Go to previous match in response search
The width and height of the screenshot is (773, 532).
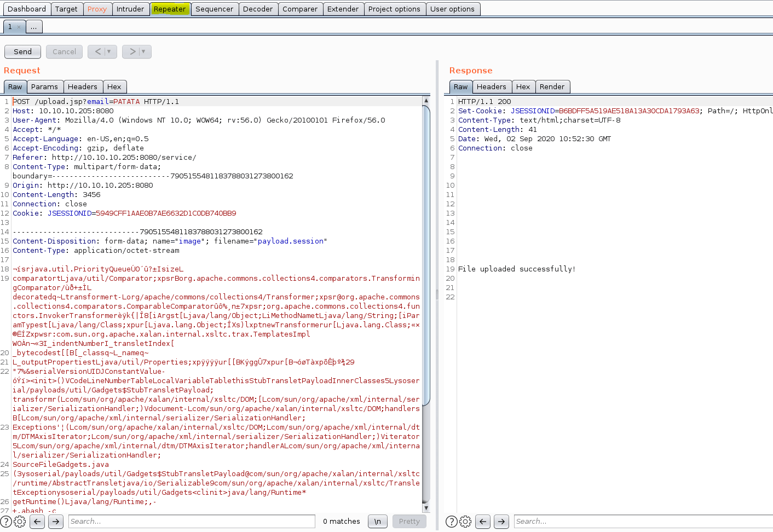click(x=483, y=522)
